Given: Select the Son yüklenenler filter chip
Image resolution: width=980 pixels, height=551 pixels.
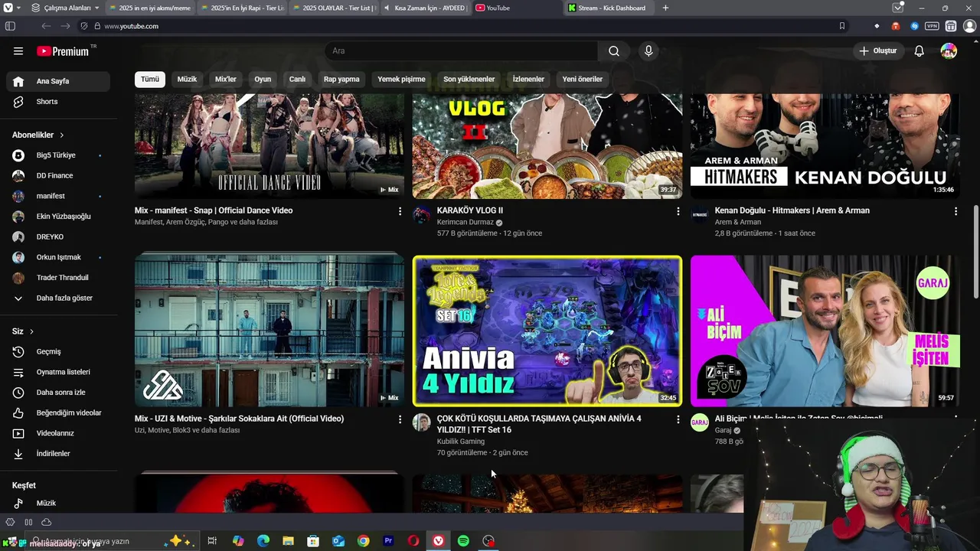Looking at the screenshot, I should (469, 79).
